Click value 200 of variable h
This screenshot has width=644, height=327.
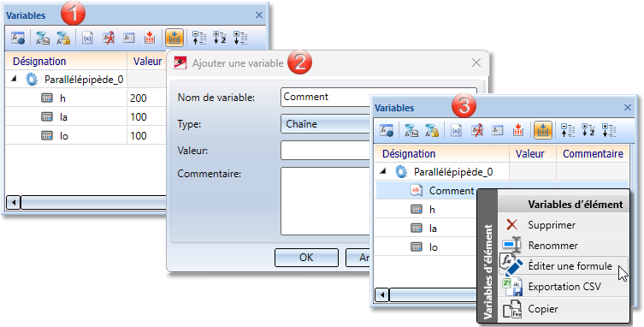click(x=139, y=98)
